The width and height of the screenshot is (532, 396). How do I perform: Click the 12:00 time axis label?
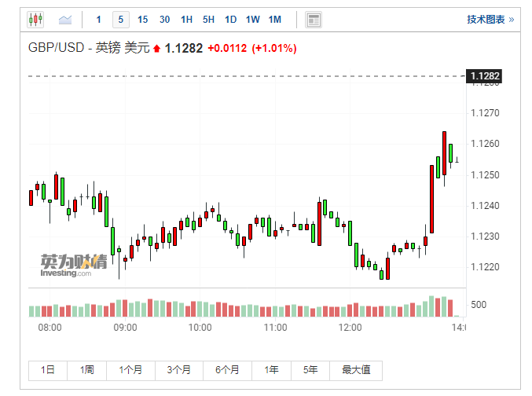pyautogui.click(x=350, y=328)
